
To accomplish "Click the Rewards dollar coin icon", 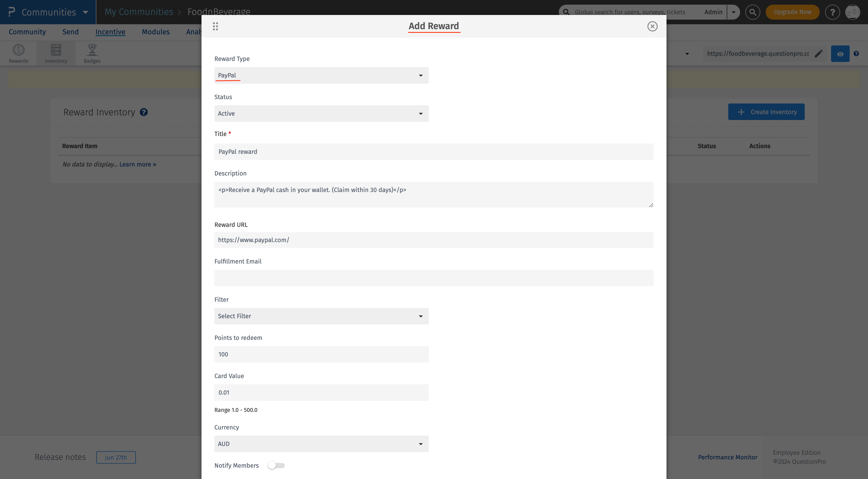I will tap(19, 50).
